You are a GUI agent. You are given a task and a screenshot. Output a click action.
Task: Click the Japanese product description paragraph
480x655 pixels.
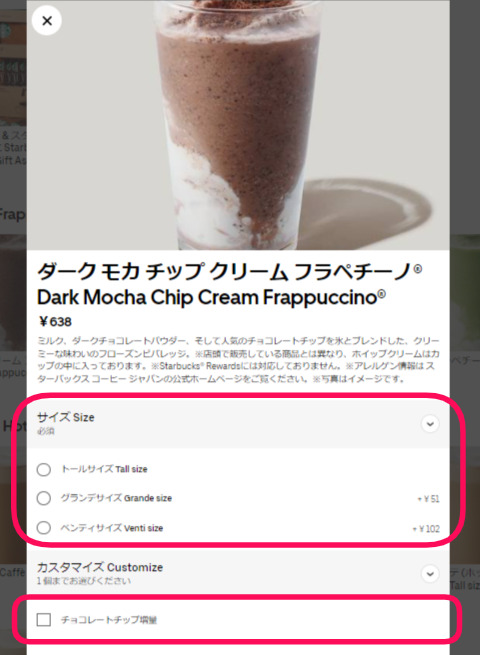238,360
